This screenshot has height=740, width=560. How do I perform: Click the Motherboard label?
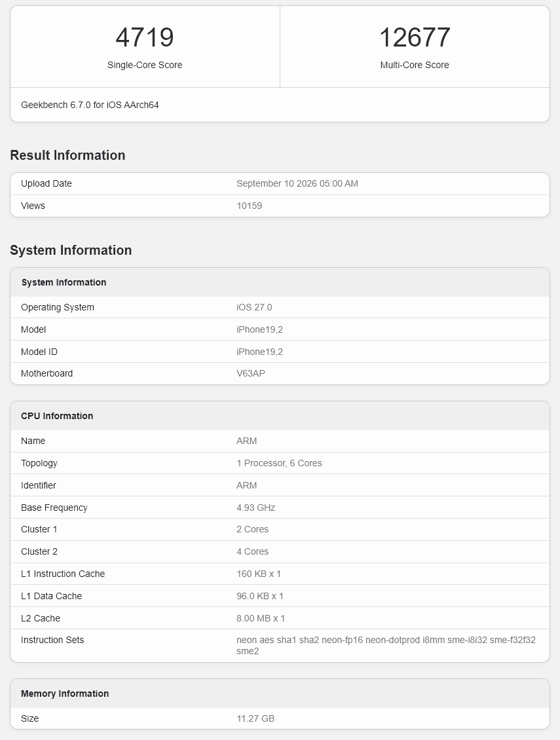[x=47, y=373]
